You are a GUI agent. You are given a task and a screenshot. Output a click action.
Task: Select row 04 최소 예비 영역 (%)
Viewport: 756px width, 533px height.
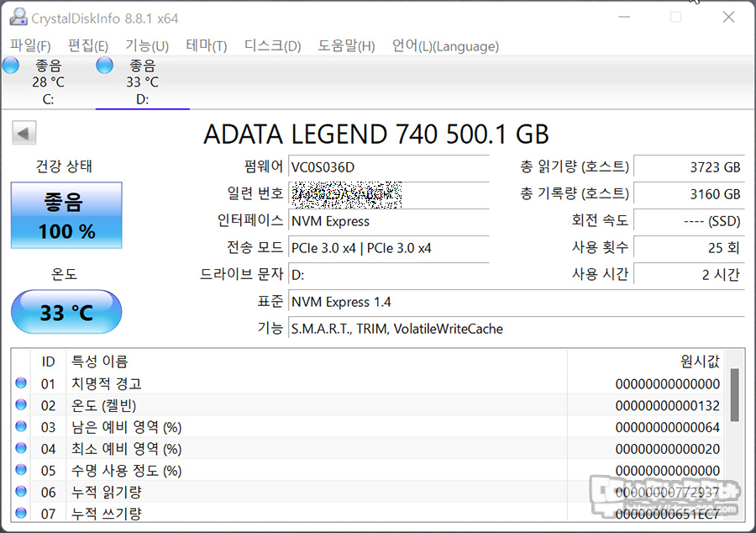point(369,449)
